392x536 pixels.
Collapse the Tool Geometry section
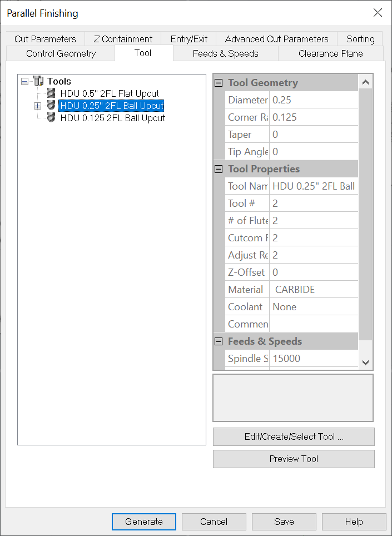coord(219,83)
